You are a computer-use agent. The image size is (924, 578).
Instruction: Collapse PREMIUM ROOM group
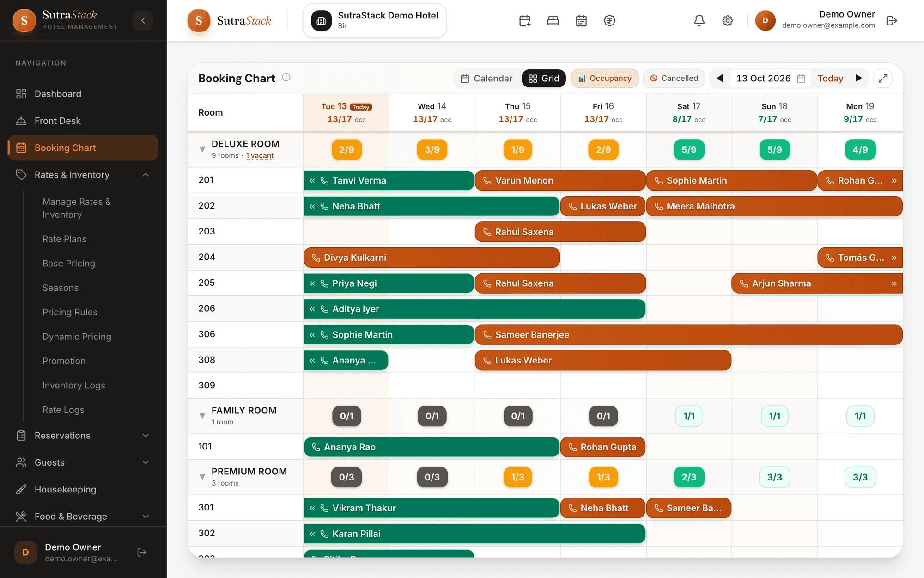202,477
